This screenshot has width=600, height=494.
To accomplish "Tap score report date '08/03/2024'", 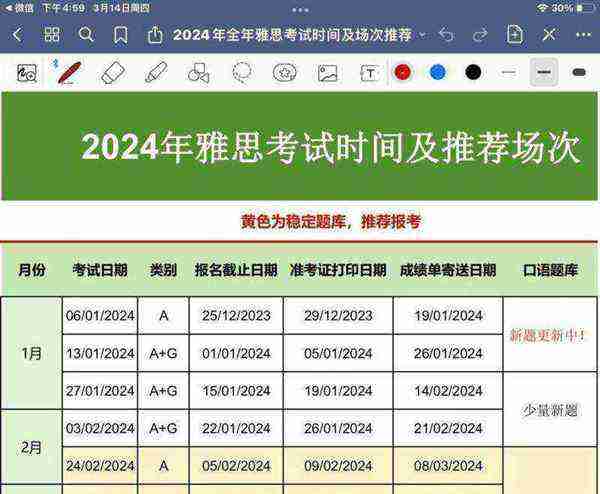I will coord(448,466).
